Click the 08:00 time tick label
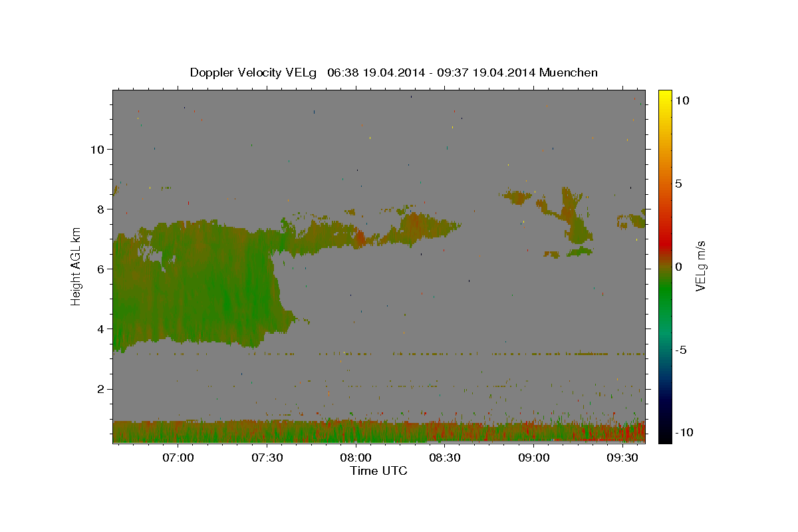 [356, 458]
